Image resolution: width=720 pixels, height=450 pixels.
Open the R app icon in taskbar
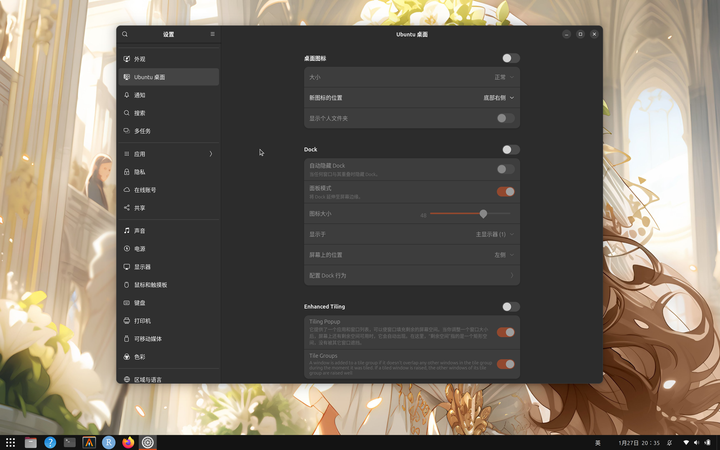(x=108, y=442)
